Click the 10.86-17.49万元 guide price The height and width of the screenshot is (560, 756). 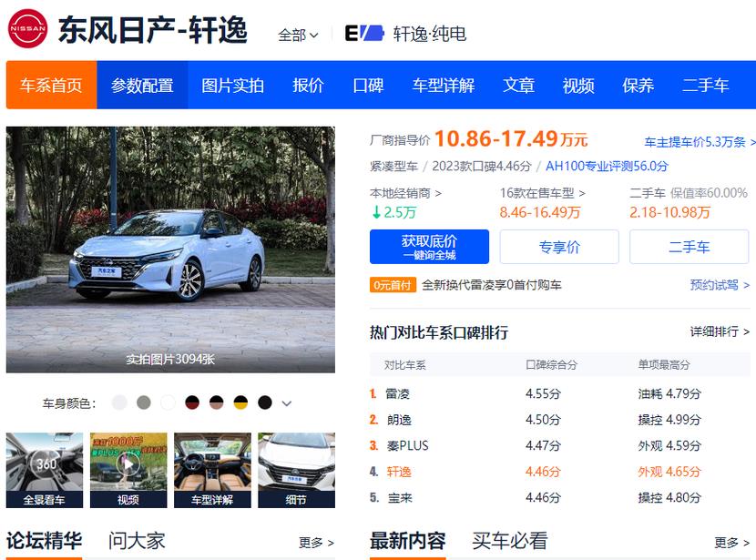pos(511,138)
